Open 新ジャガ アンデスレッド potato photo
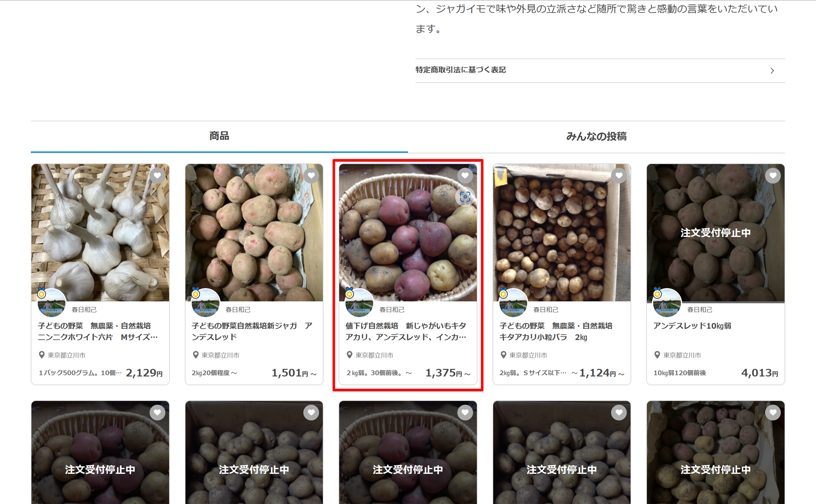This screenshot has width=816, height=504. [x=254, y=232]
